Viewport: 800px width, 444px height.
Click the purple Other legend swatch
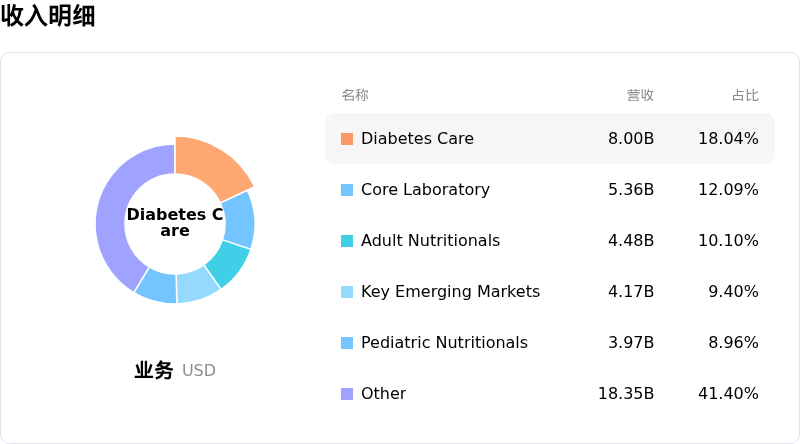[347, 394]
